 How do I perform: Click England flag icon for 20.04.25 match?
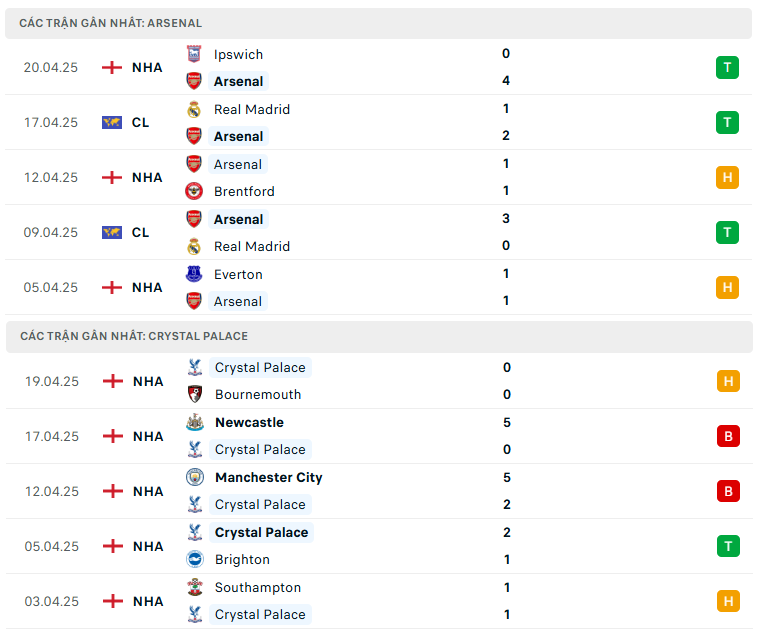112,67
